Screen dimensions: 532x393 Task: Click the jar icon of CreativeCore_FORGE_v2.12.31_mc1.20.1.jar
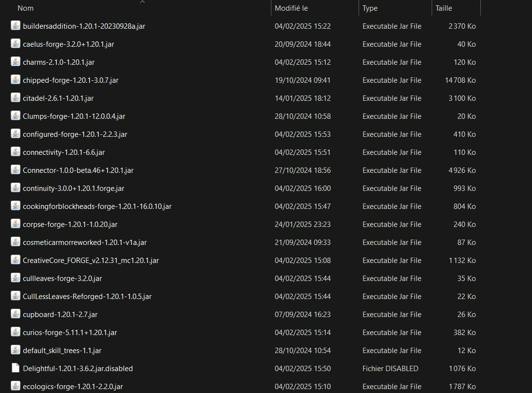tap(15, 260)
